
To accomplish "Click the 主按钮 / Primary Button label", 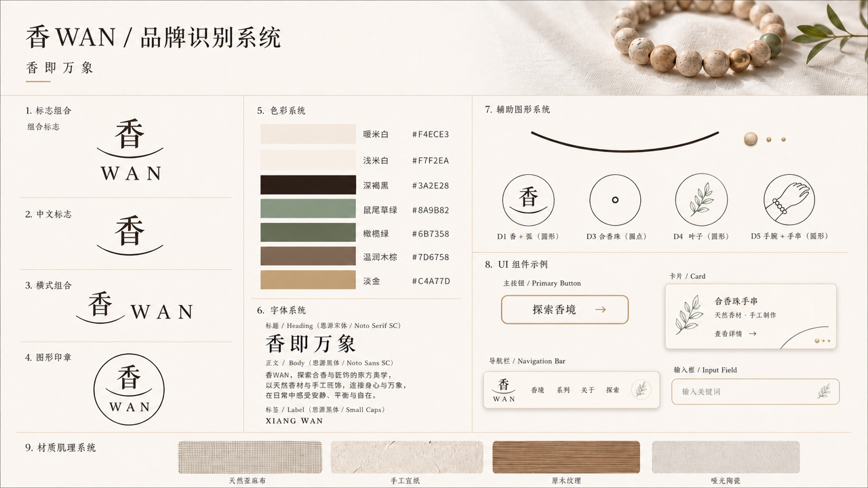I will click(x=542, y=283).
